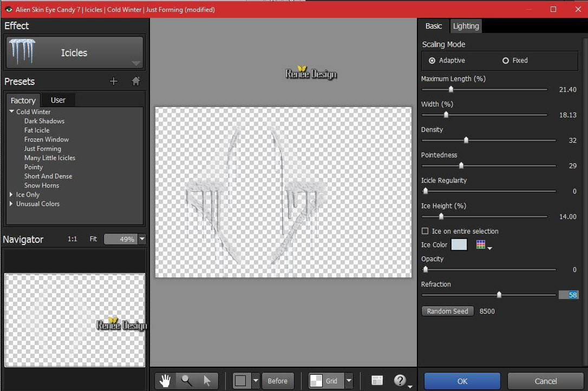588x391 pixels.
Task: Click the Pointedness value 29
Action: click(572, 166)
